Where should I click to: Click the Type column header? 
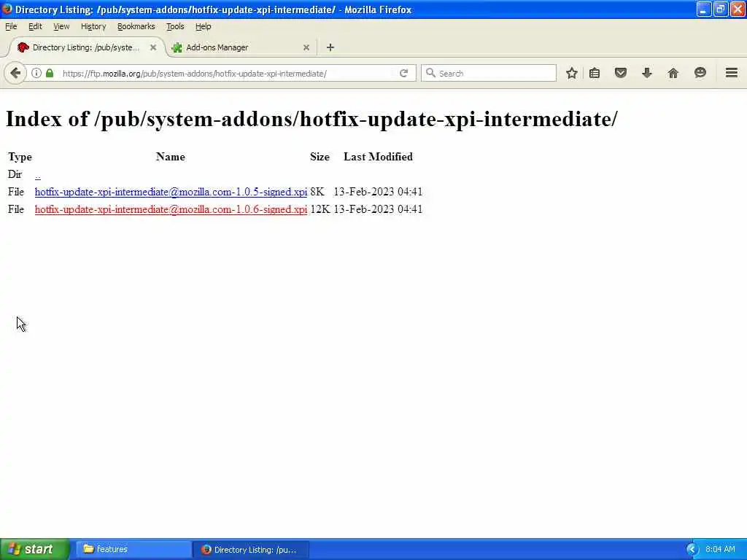click(20, 157)
